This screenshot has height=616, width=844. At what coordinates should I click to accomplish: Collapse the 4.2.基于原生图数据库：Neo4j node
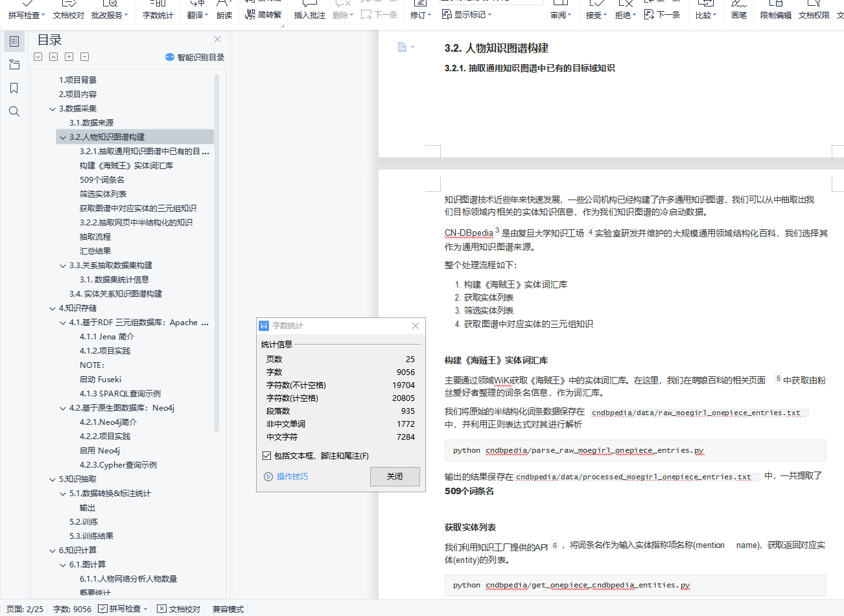63,408
